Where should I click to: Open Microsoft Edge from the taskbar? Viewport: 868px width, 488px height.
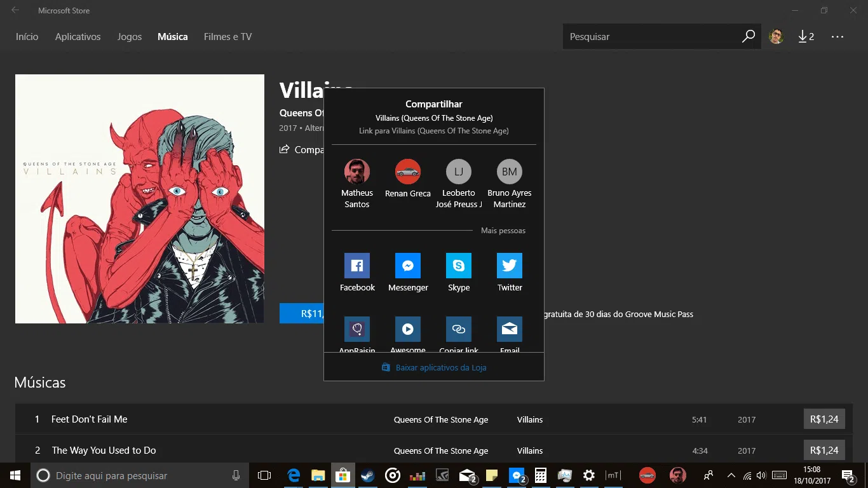(x=293, y=475)
